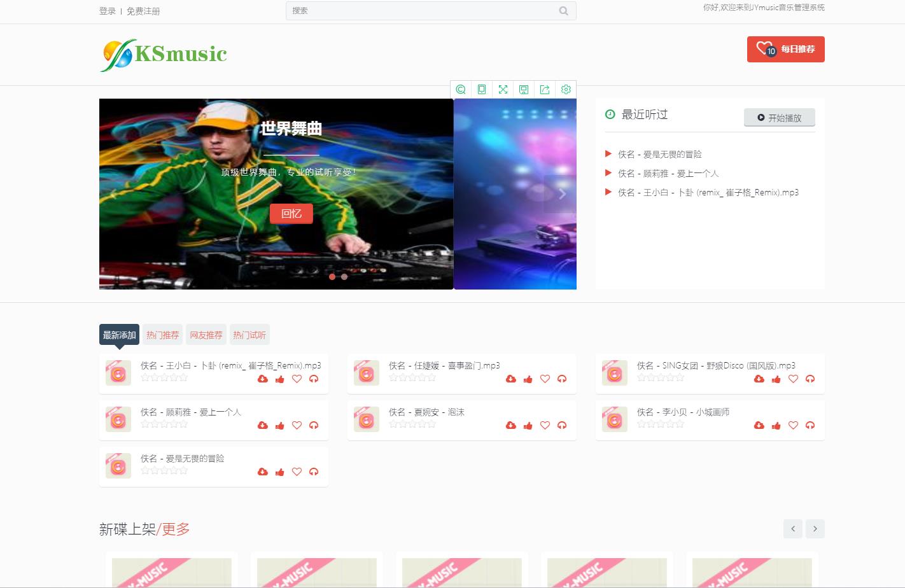Thumbs-up the song 顾莉雅 - 爱上一个人

pos(279,426)
